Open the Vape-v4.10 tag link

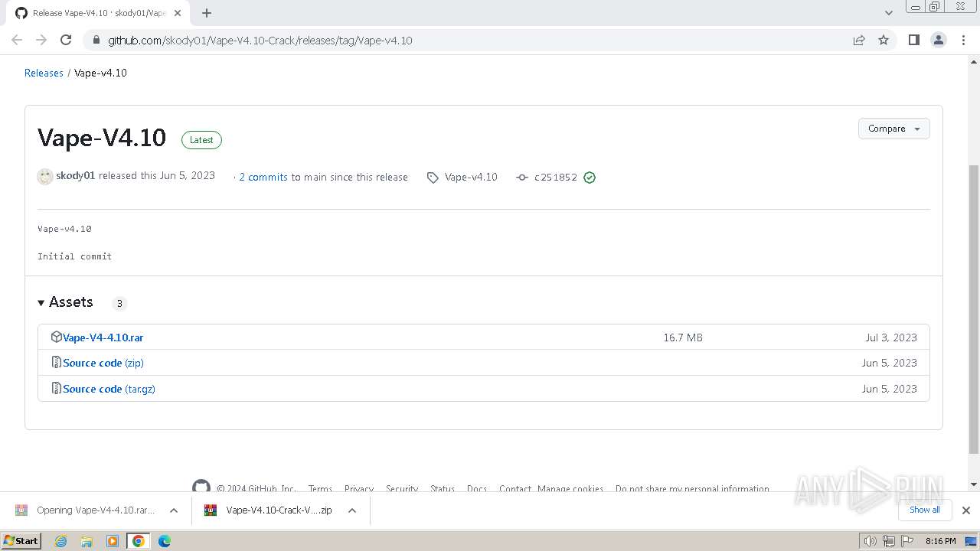pyautogui.click(x=471, y=177)
